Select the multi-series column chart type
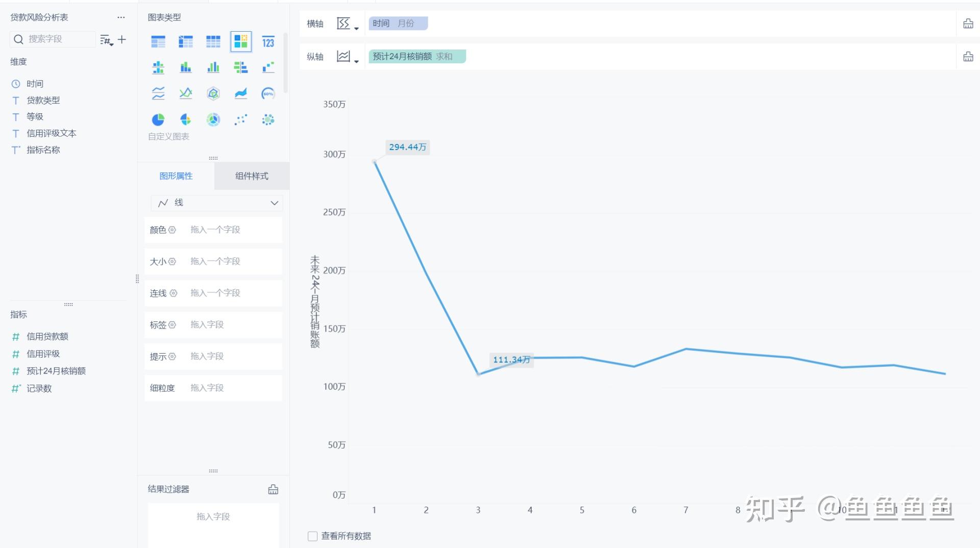Viewport: 980px width, 548px height. point(213,67)
